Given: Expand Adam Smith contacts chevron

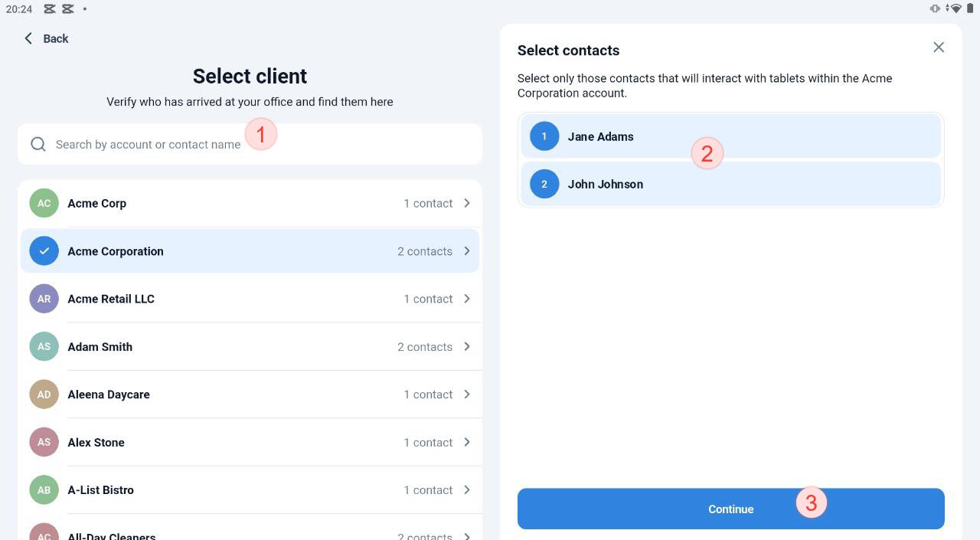Looking at the screenshot, I should (x=467, y=346).
